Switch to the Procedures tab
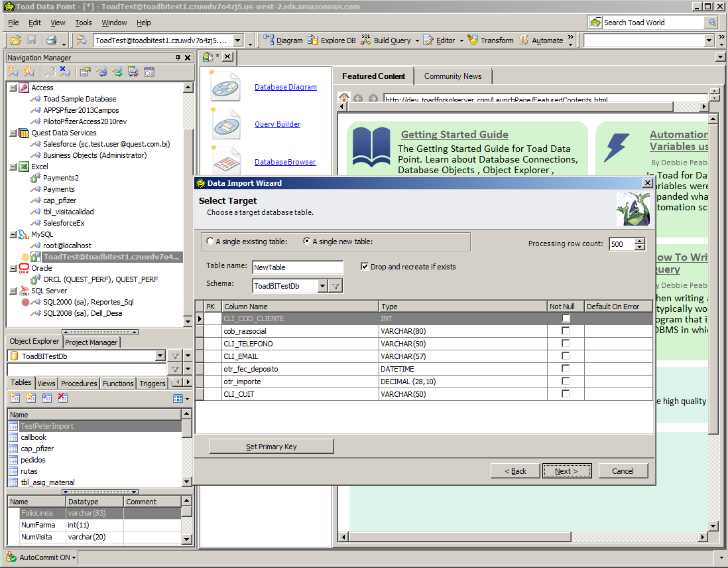The height and width of the screenshot is (568, 728). (79, 384)
